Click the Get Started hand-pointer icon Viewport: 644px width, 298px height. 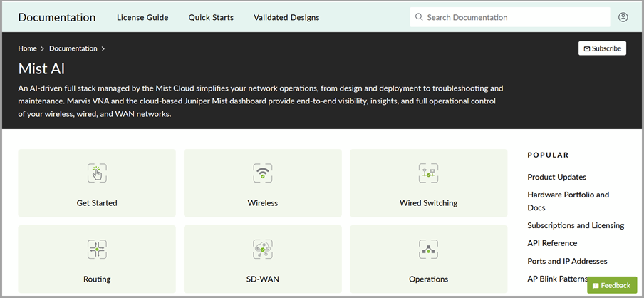coord(97,173)
